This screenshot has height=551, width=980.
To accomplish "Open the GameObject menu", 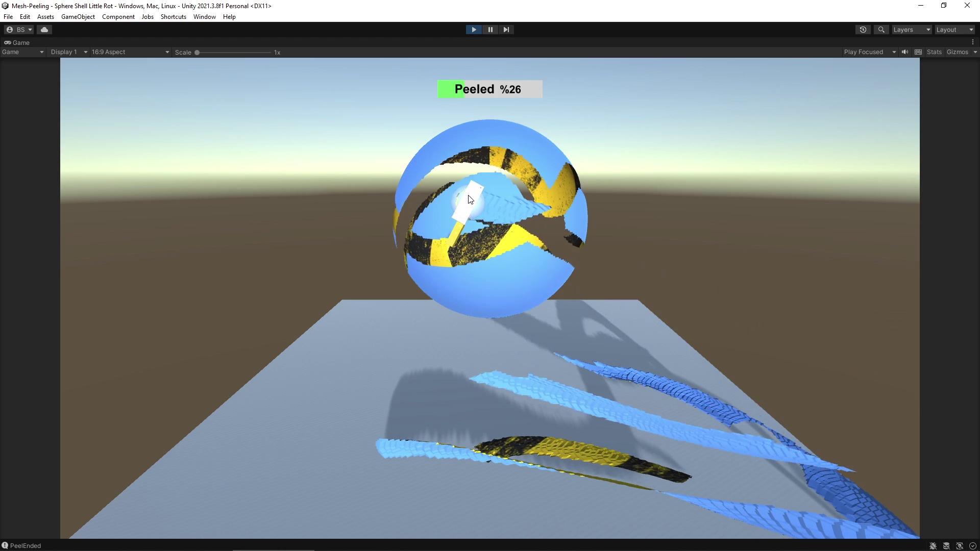I will 78,17.
